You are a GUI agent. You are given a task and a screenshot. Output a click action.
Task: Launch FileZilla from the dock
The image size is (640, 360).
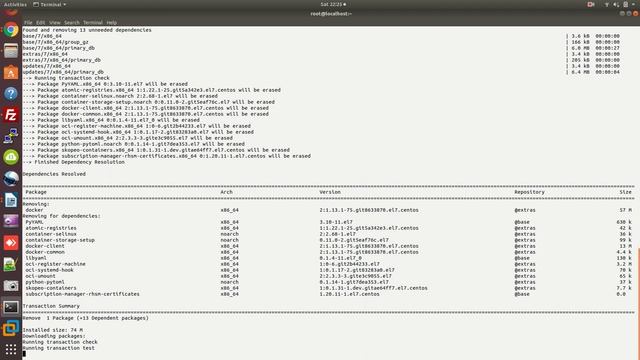point(11,115)
